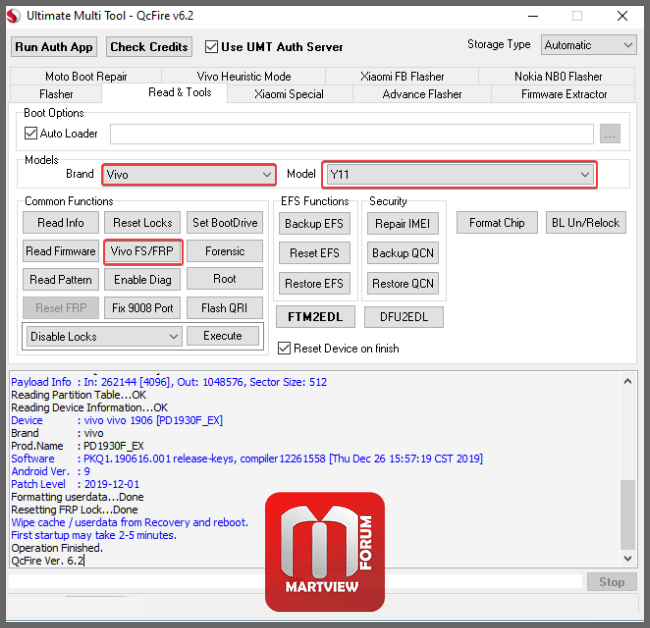Click the log scrollbar thumb

[x=628, y=514]
